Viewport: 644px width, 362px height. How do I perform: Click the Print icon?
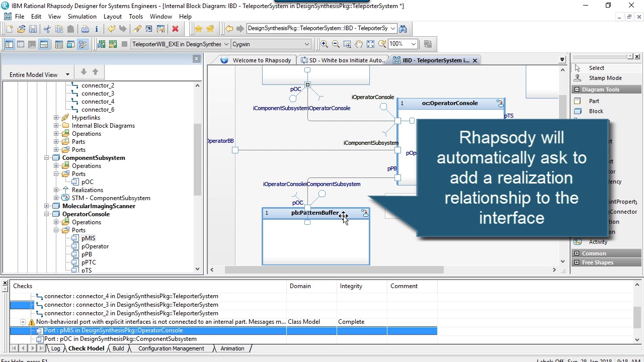click(x=85, y=29)
